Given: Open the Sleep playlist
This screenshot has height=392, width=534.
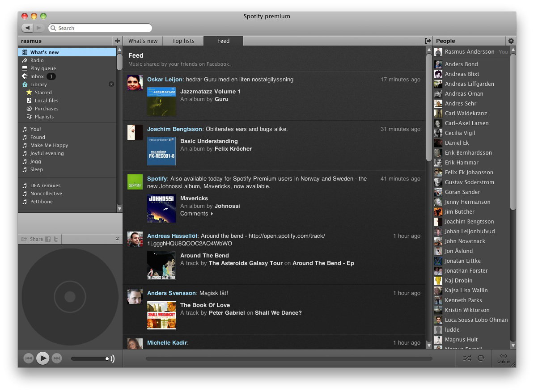Looking at the screenshot, I should pyautogui.click(x=67, y=169).
